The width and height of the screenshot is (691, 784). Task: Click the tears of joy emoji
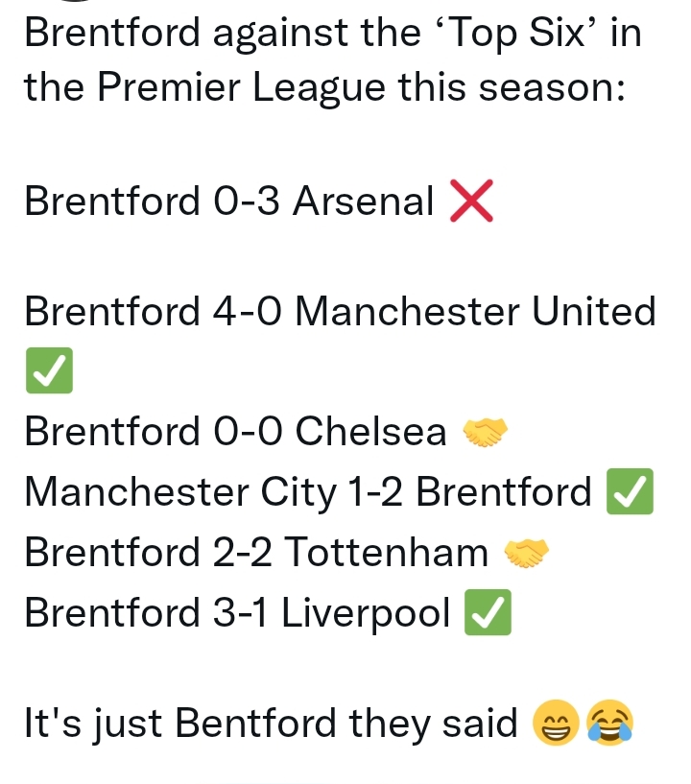coord(610,723)
